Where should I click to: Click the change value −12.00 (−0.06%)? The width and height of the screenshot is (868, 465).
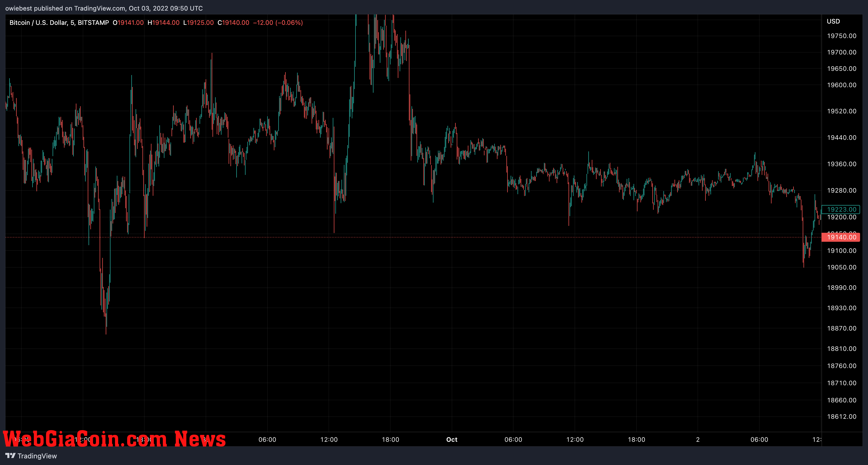[278, 22]
